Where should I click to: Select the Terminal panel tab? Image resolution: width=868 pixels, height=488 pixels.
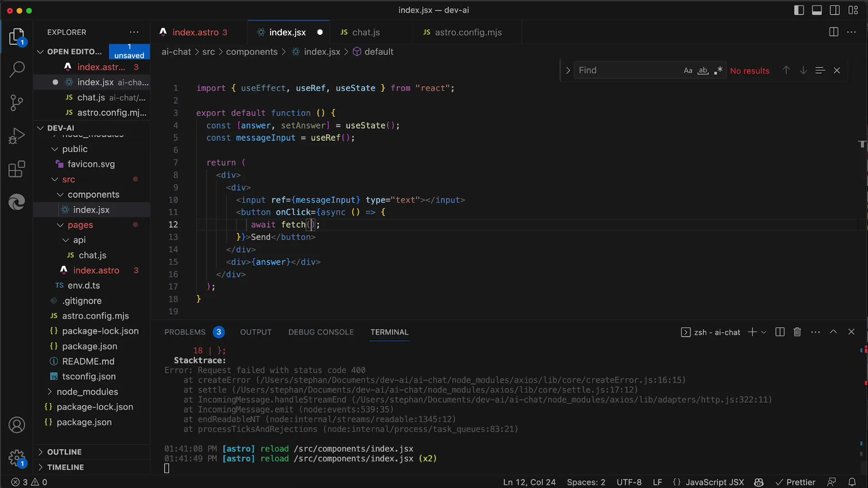389,332
